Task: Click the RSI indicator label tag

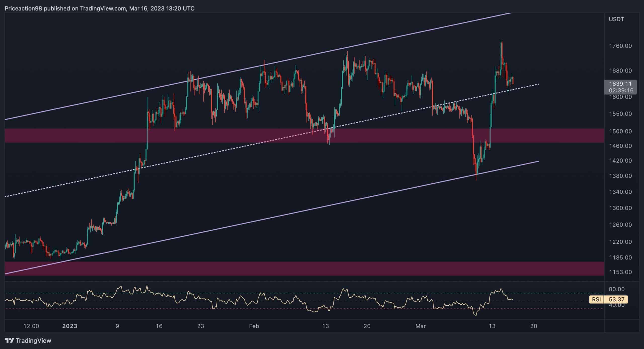Action: [596, 299]
